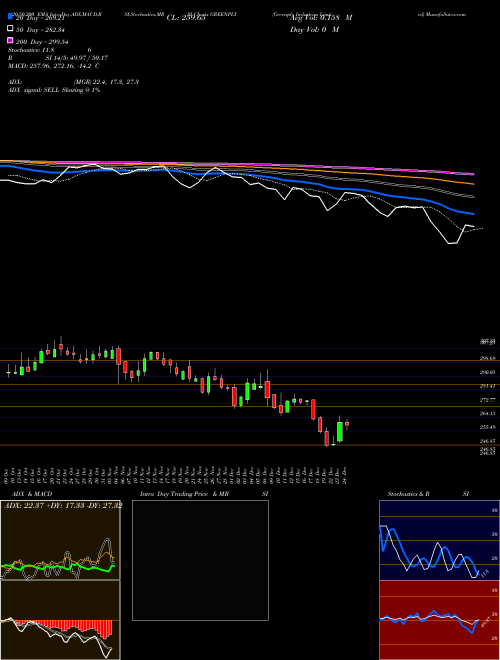The width and height of the screenshot is (500, 660).
Task: Open the red-background RSI chart panel
Action: [439, 620]
